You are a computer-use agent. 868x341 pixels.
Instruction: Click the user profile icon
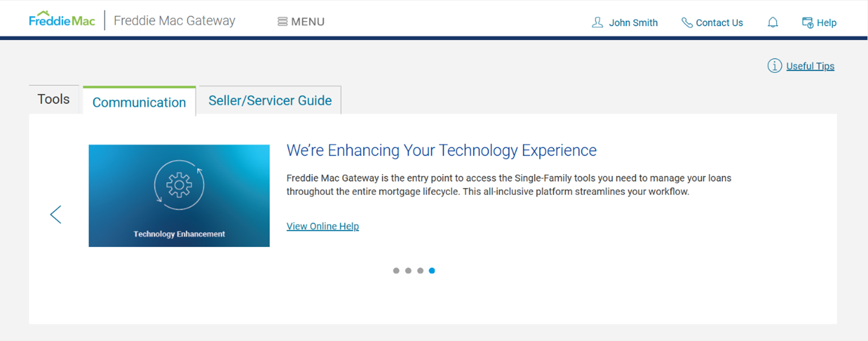pyautogui.click(x=597, y=22)
